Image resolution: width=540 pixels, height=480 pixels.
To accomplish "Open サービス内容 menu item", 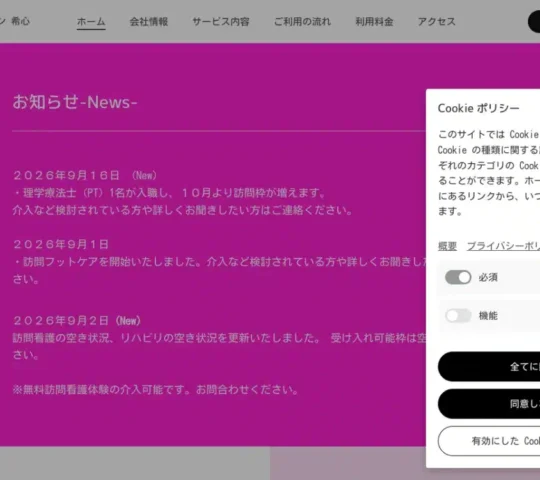I will tap(221, 22).
